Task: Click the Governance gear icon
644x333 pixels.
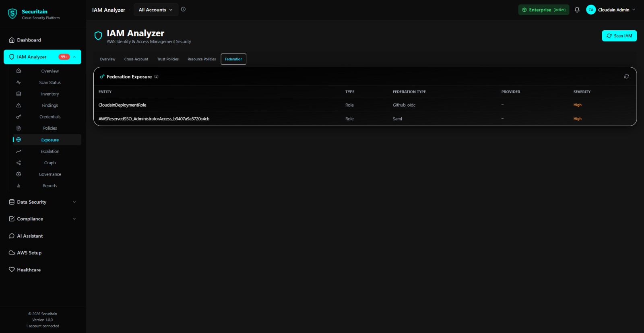Action: pos(19,174)
